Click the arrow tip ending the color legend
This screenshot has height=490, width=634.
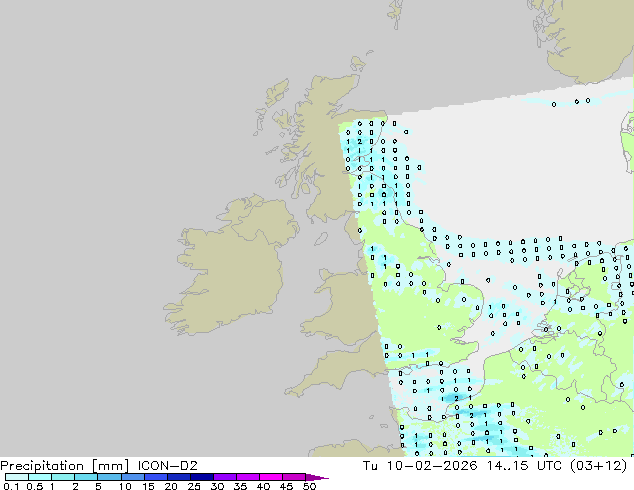325,478
